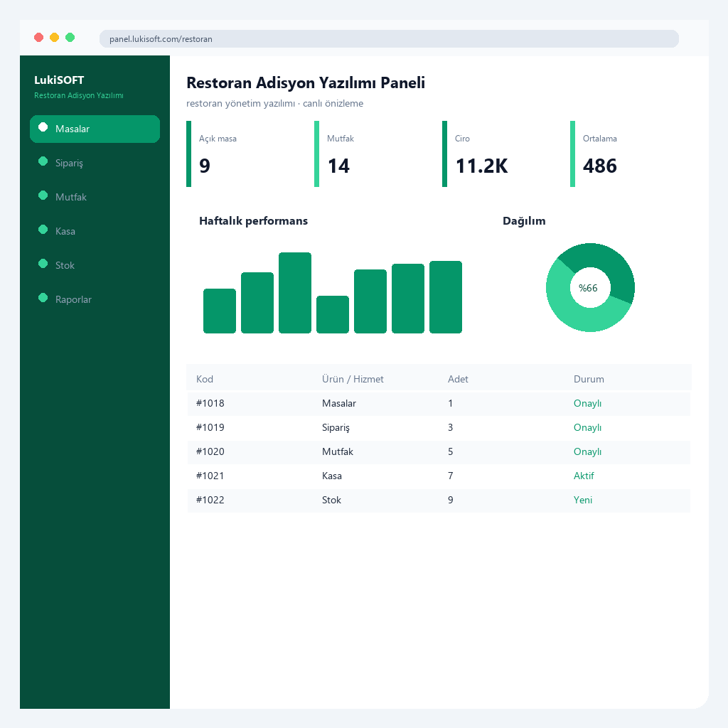Click the shortest bar in weekly chart
This screenshot has height=728, width=728.
(333, 314)
